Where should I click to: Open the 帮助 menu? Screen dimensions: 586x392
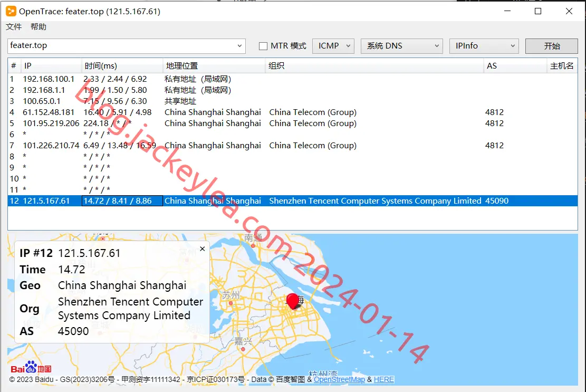pyautogui.click(x=39, y=27)
